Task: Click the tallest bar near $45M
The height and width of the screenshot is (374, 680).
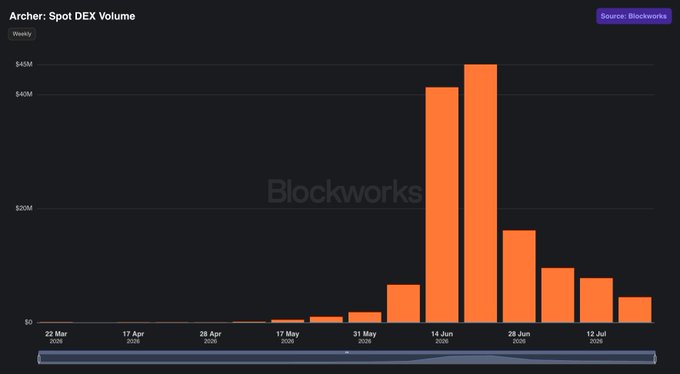Action: 481,193
